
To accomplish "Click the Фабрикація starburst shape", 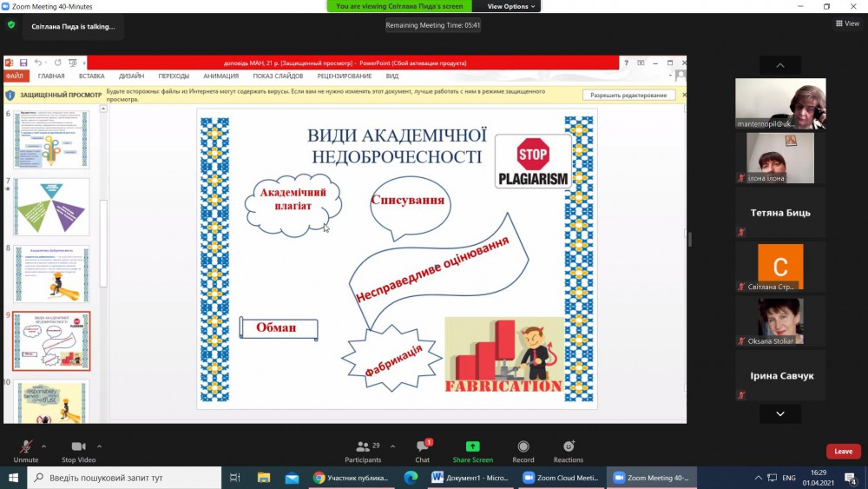I will point(392,359).
